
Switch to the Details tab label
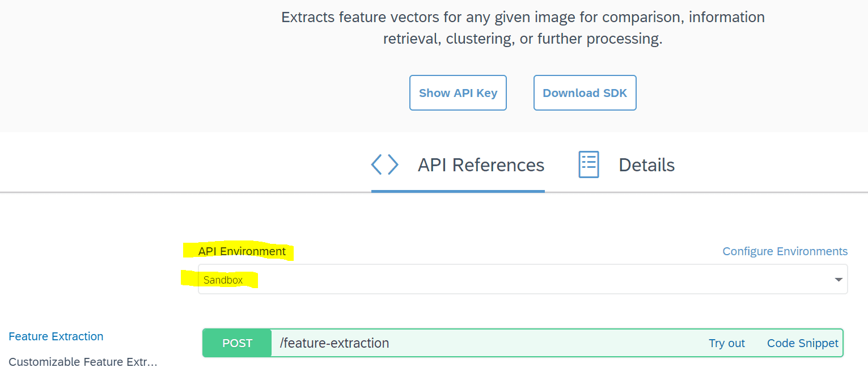click(646, 165)
